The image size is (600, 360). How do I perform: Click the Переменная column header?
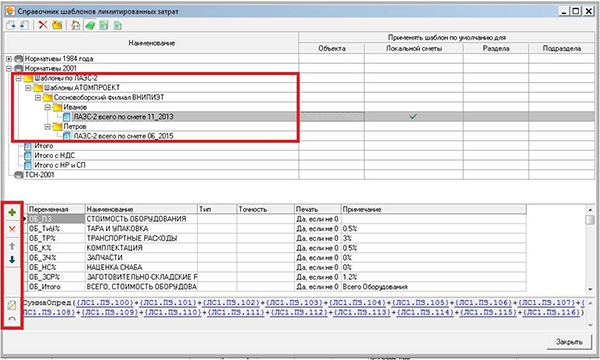[56, 209]
